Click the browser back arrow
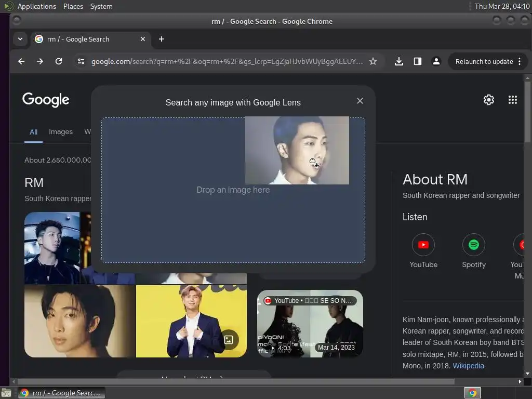This screenshot has width=532, height=399. (21, 61)
